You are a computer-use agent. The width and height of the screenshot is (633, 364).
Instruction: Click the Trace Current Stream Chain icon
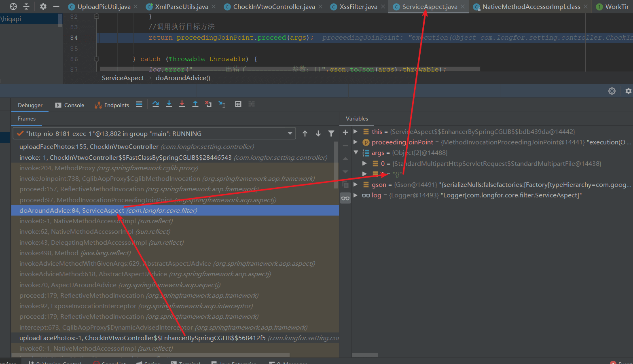(252, 104)
